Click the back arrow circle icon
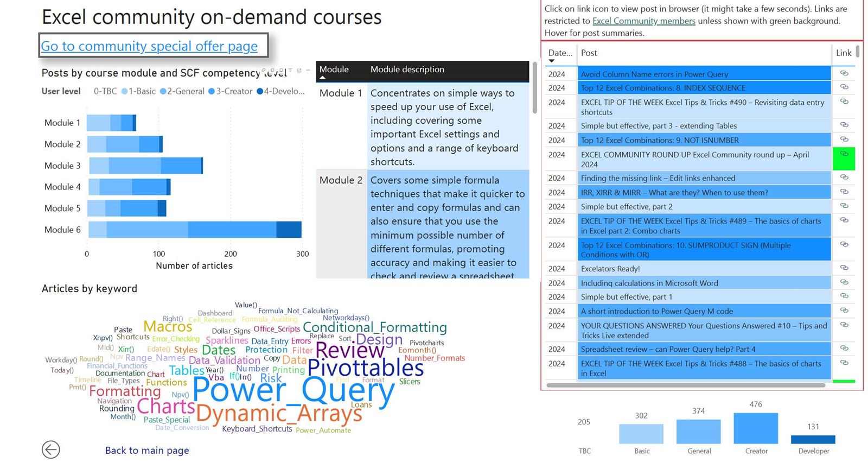This screenshot has width=868, height=462. 50,450
